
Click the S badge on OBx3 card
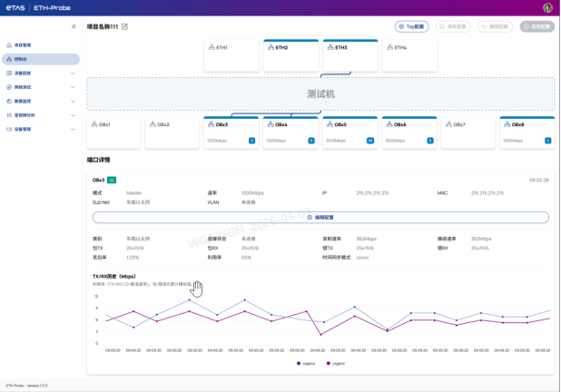[251, 141]
